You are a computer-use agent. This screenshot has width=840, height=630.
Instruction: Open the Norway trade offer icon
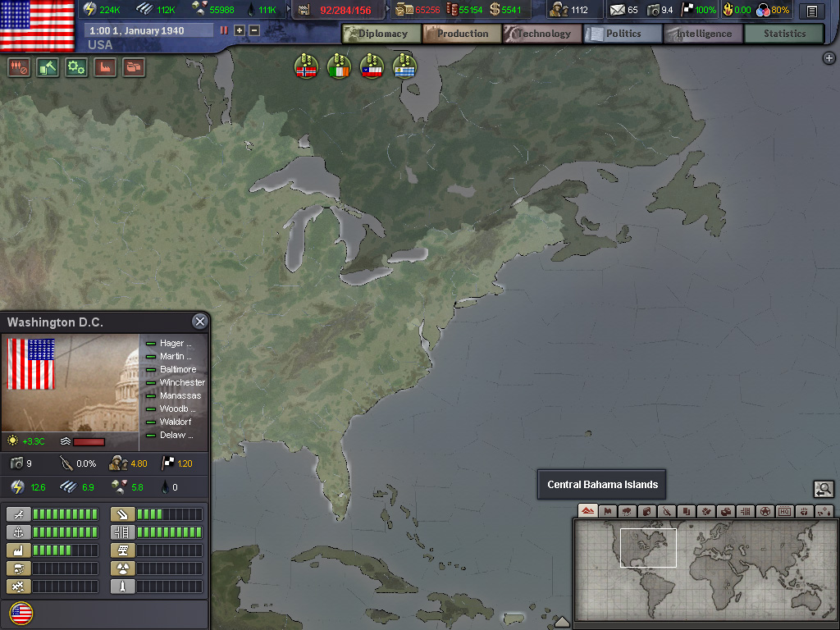tap(307, 66)
